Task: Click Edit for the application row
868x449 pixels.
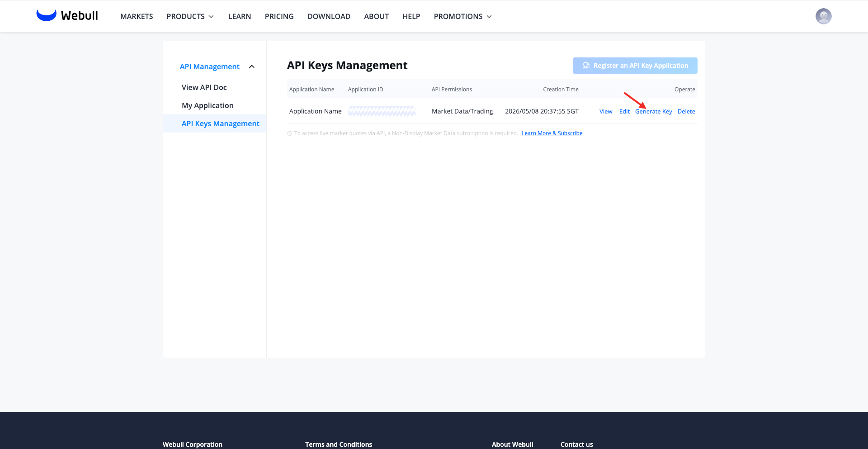Action: click(624, 112)
